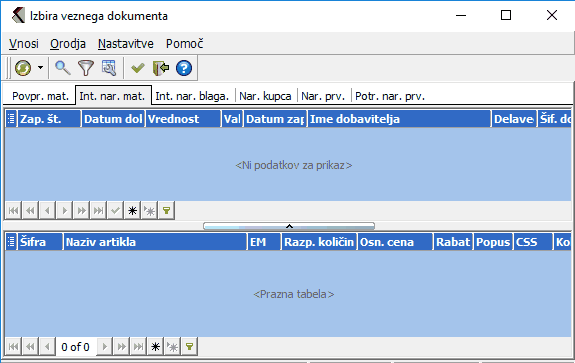Click the Datum zap column header
This screenshot has height=363, width=575.
coord(275,119)
